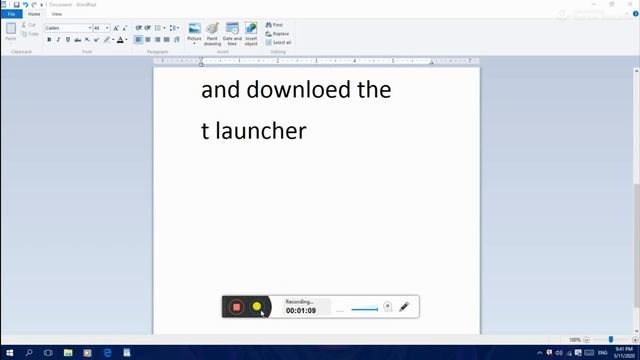
Task: Align text to the left
Action: pos(138,40)
